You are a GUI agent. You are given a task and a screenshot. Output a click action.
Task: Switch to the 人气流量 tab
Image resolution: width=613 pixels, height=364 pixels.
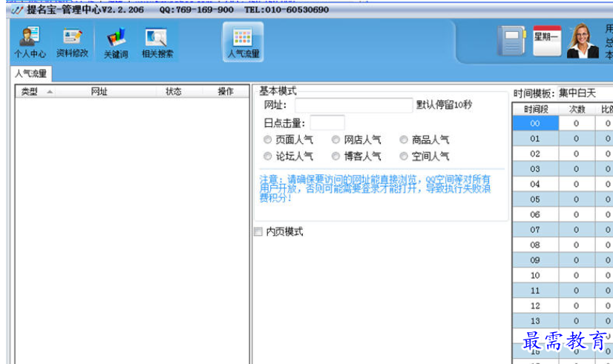(30, 73)
